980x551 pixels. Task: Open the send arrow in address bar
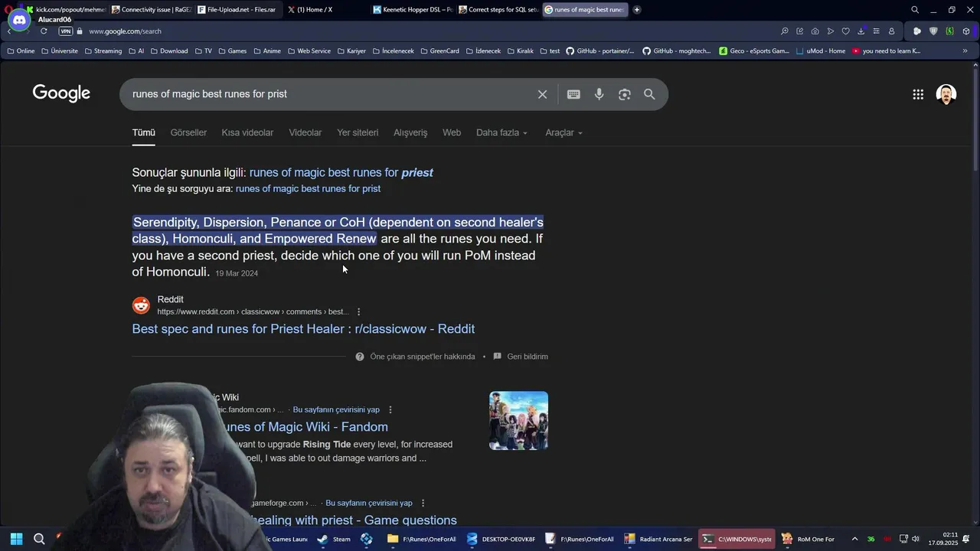(830, 31)
